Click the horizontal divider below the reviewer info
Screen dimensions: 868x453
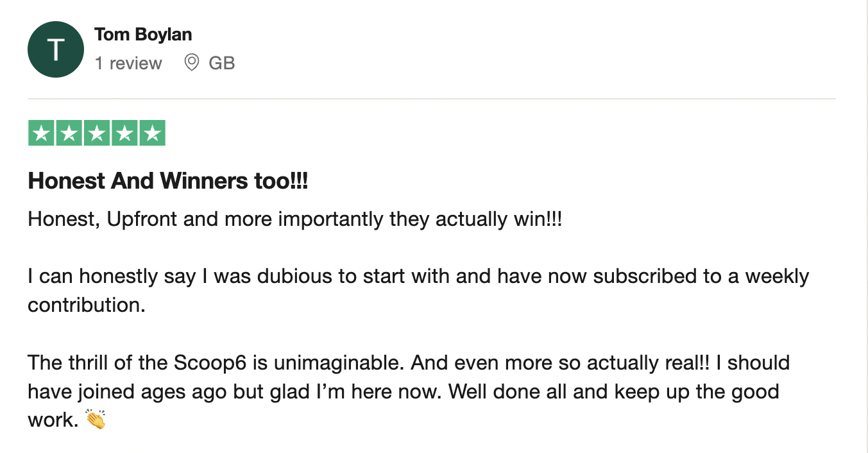(x=431, y=99)
